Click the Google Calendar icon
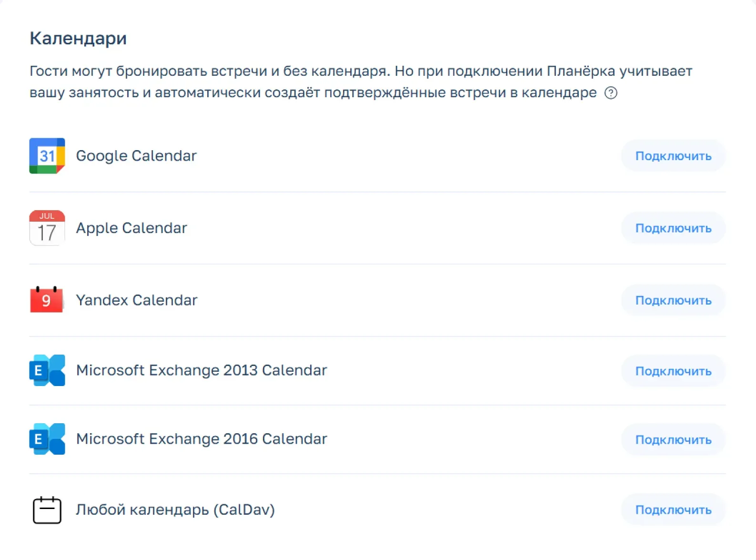The image size is (756, 560). (x=47, y=156)
